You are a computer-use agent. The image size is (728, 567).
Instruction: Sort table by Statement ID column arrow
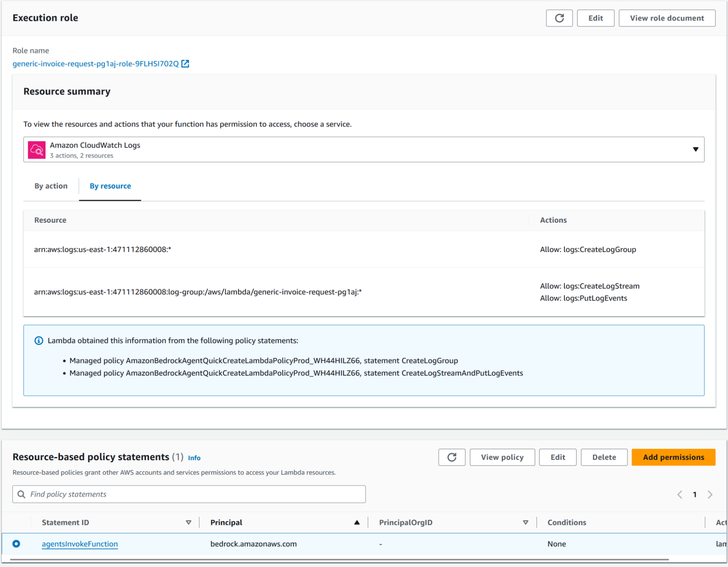(x=188, y=523)
